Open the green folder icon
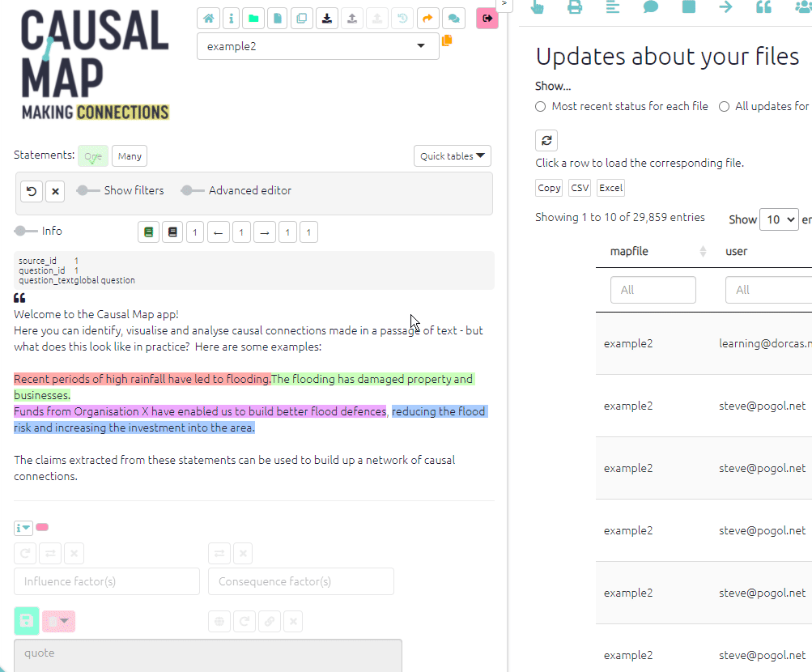The image size is (812, 672). [x=254, y=18]
